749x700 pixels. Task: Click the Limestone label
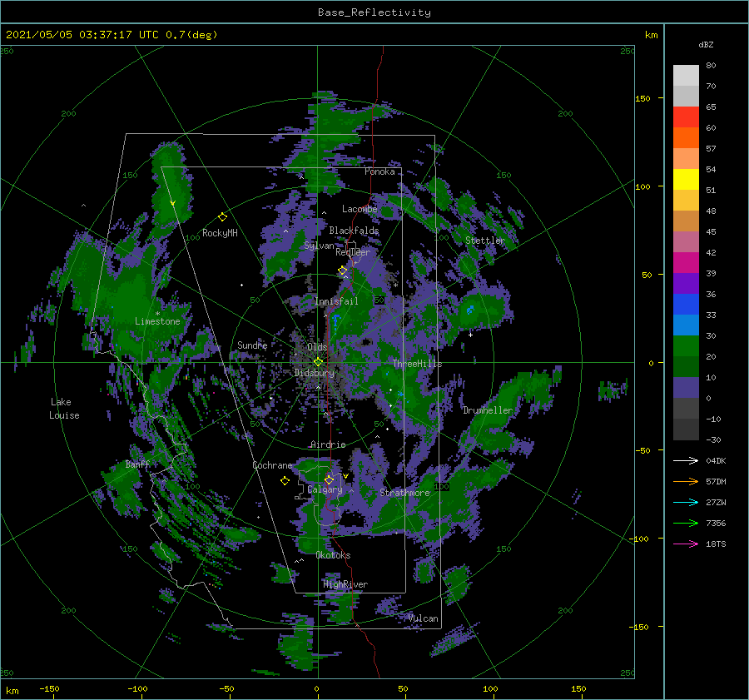click(157, 321)
